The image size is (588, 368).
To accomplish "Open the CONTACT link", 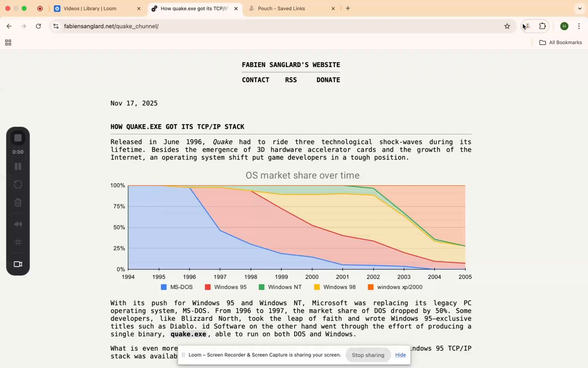I will 255,80.
